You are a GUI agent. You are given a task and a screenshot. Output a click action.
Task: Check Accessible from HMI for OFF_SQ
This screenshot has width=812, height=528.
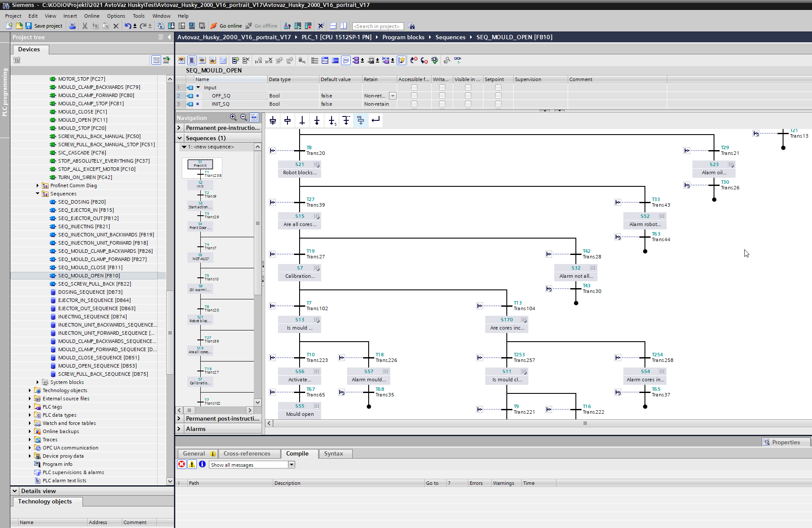pos(414,96)
